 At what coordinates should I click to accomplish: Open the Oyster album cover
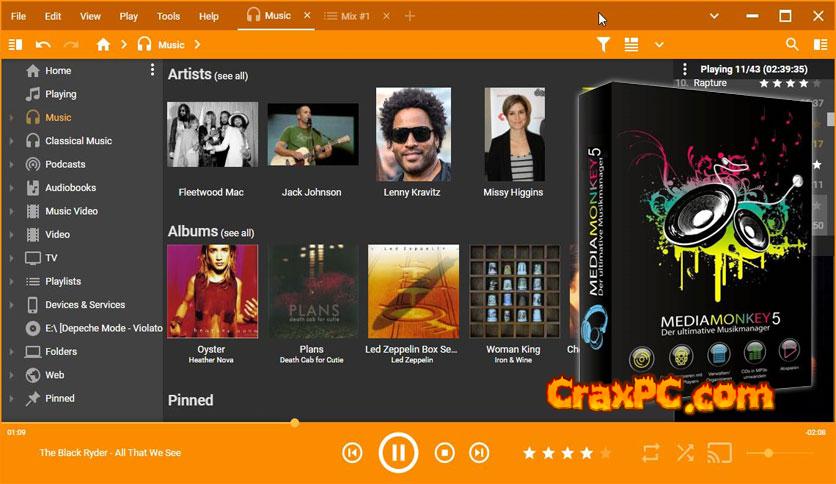[x=212, y=291]
